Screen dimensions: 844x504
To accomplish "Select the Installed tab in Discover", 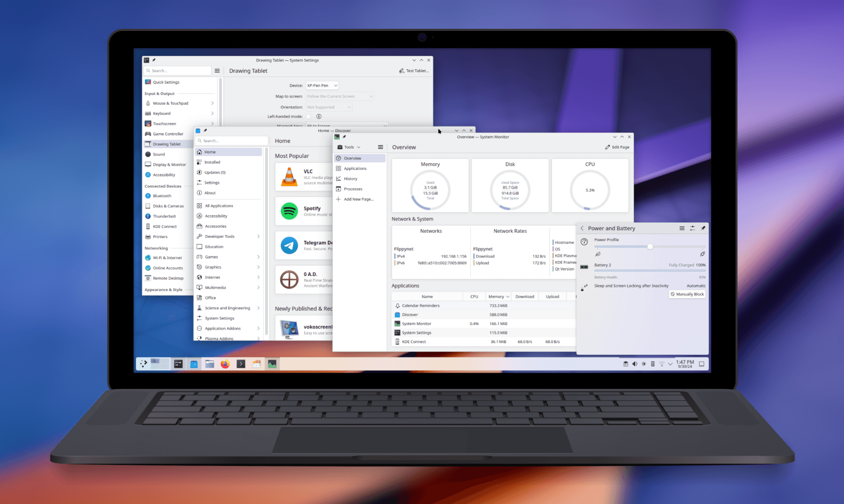I will 212,162.
